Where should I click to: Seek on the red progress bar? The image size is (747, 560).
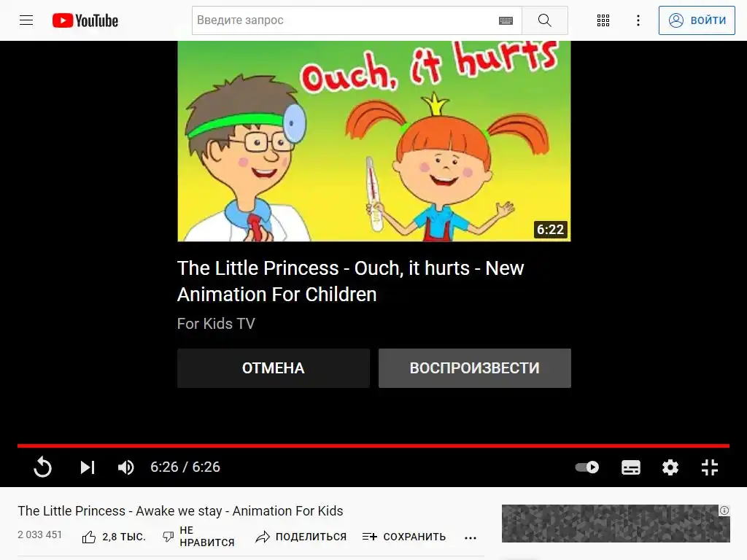tap(373, 446)
